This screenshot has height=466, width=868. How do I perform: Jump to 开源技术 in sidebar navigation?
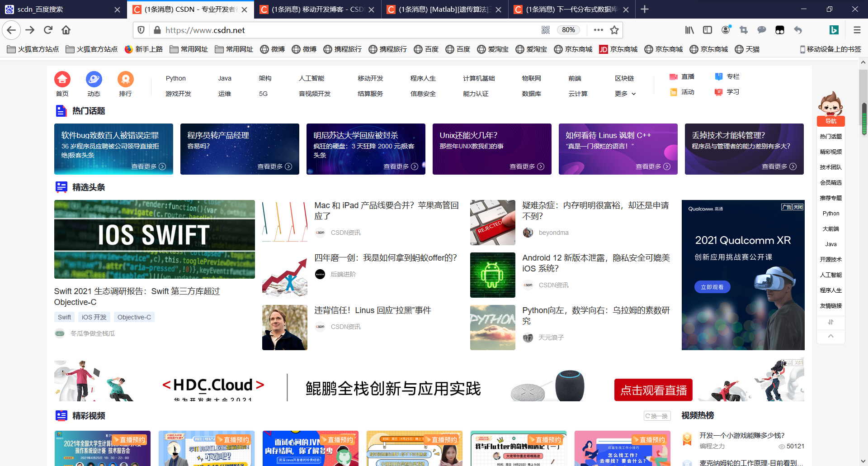coord(831,259)
